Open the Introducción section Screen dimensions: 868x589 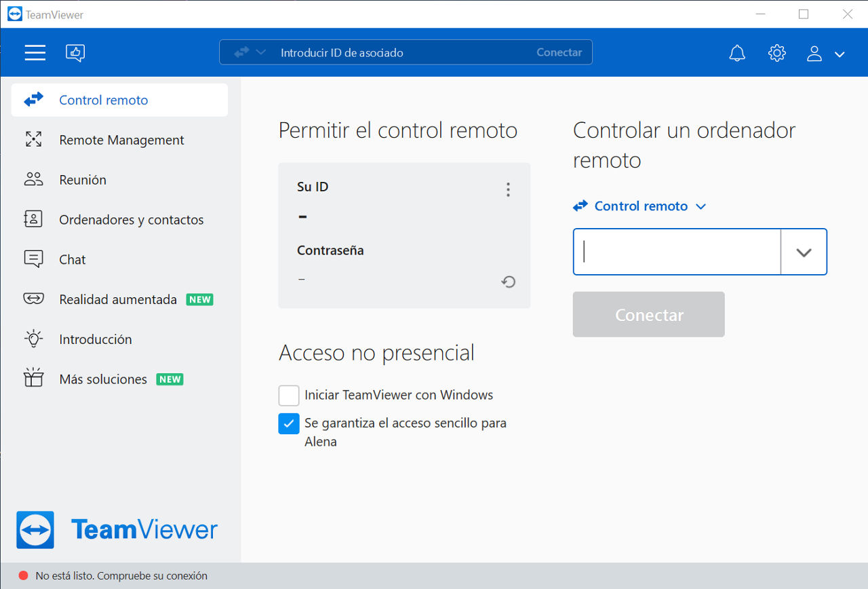pos(119,339)
